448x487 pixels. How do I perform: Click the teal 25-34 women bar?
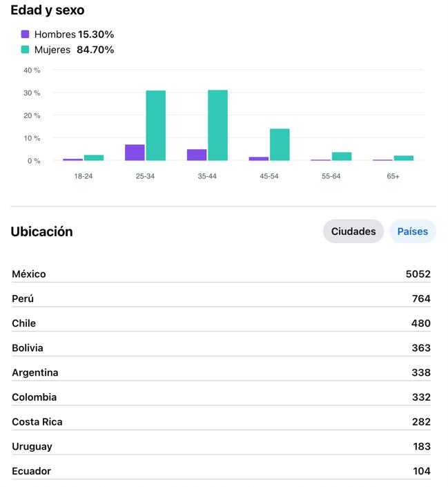point(156,126)
